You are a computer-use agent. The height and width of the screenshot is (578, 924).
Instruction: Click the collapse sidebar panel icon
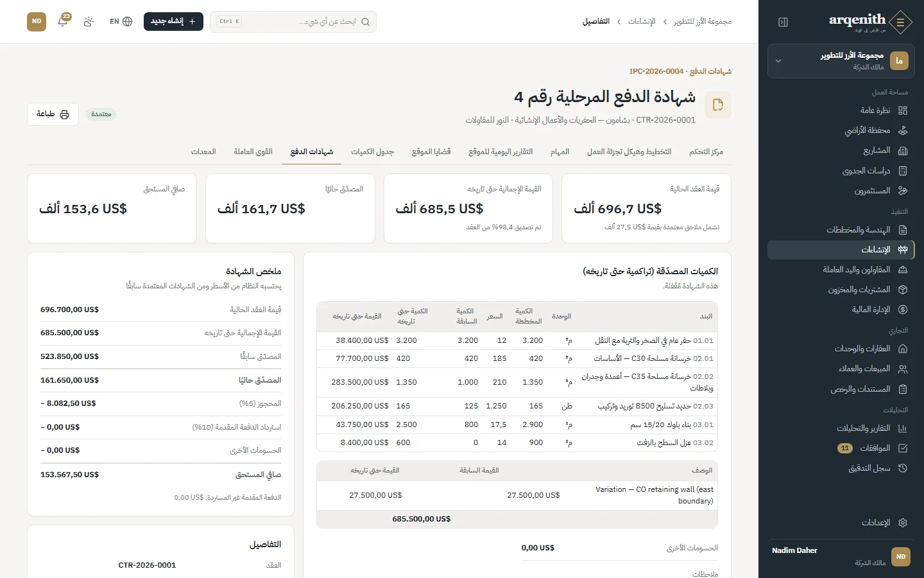tap(783, 22)
